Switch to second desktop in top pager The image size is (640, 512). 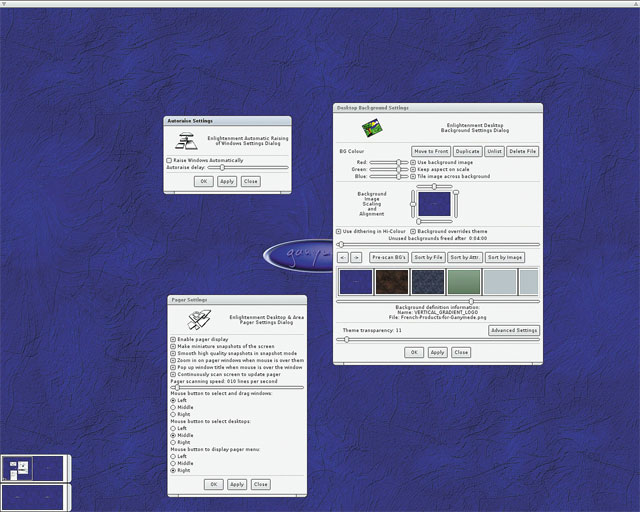(x=48, y=468)
